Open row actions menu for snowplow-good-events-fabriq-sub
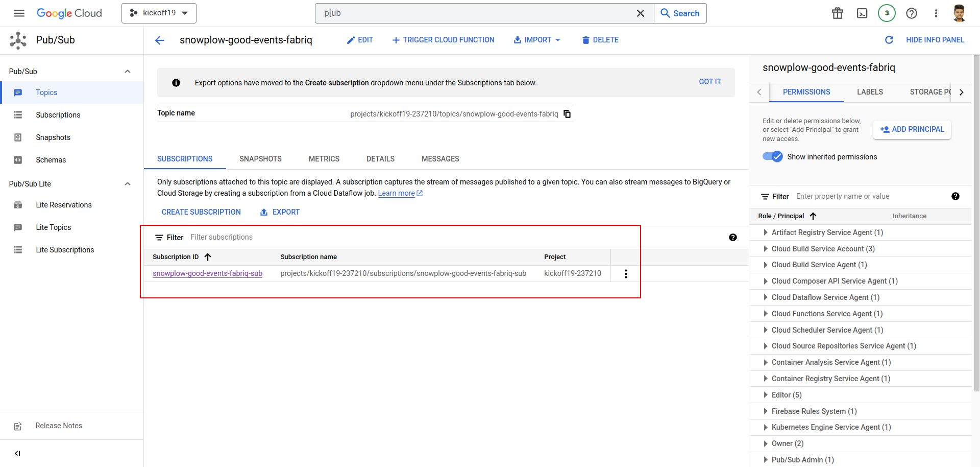The width and height of the screenshot is (980, 467). (x=626, y=274)
